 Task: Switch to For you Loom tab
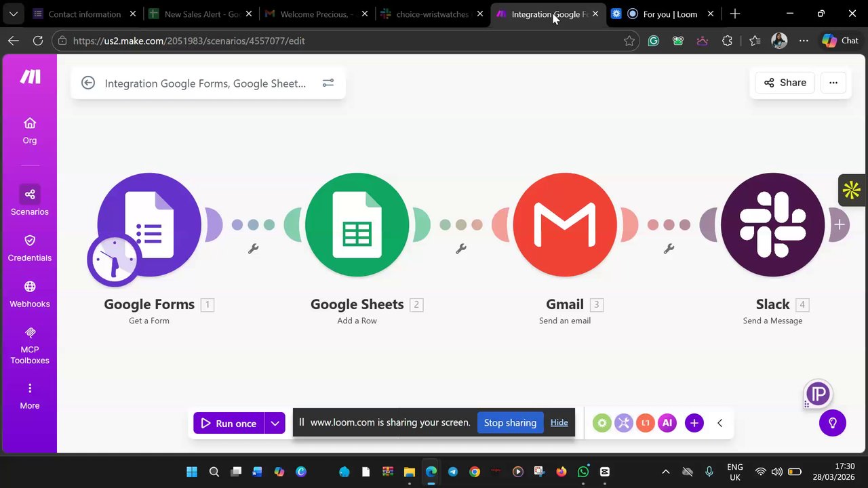coord(662,14)
